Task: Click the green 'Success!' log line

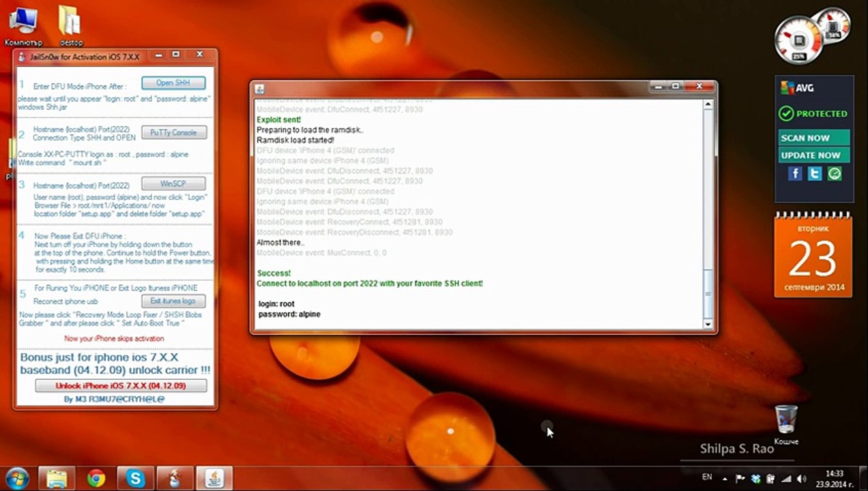Action: pos(274,273)
